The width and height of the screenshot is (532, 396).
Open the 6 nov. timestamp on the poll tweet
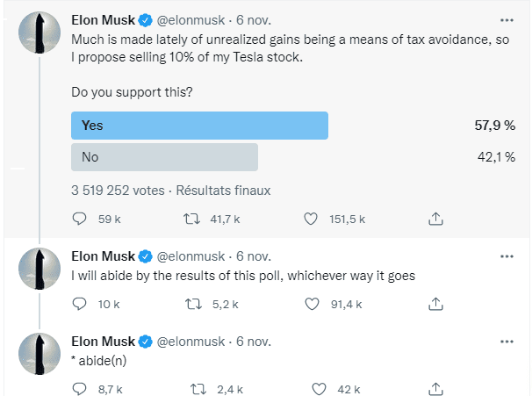point(254,19)
